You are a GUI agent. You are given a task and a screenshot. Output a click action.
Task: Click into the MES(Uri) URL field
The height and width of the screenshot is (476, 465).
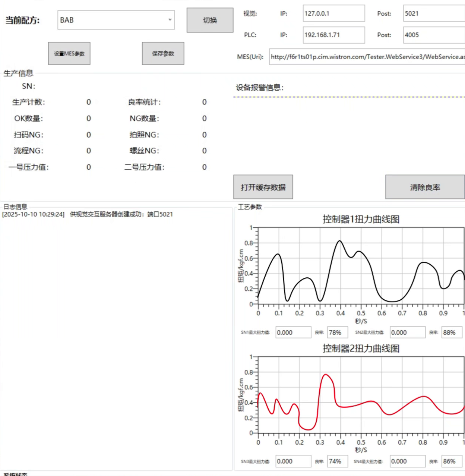[x=367, y=57]
